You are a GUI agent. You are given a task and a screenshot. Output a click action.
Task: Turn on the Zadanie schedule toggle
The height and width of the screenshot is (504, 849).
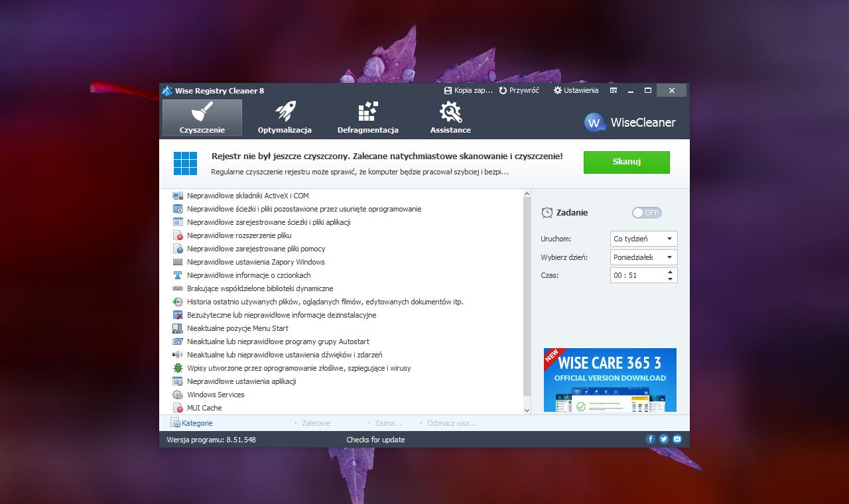(x=647, y=213)
